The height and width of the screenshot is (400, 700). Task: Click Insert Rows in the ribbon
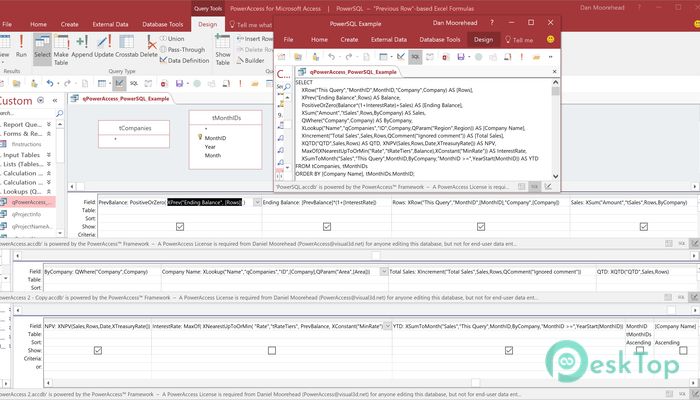click(x=254, y=39)
